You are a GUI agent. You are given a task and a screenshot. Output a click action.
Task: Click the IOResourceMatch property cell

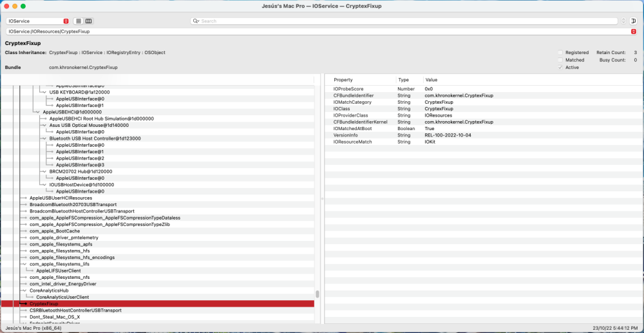click(x=352, y=142)
